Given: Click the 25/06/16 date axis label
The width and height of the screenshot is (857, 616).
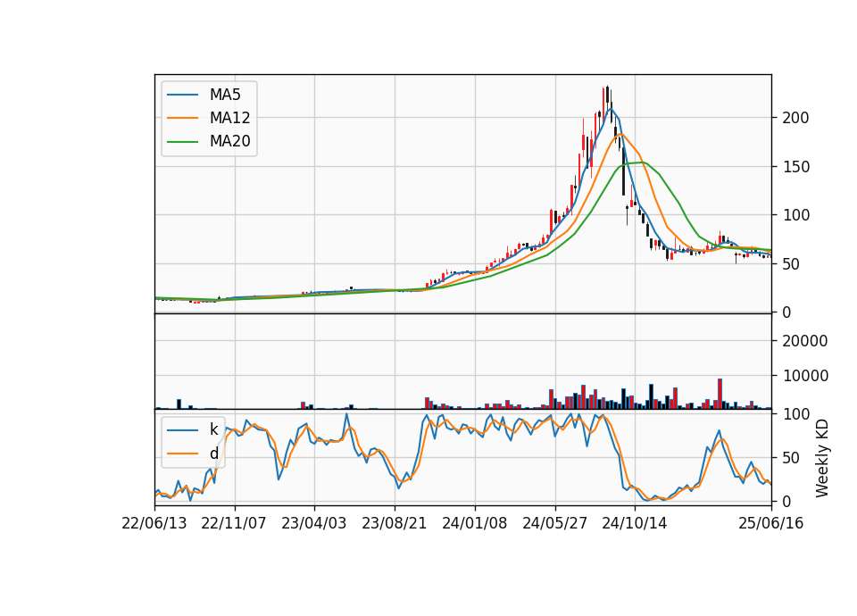Looking at the screenshot, I should pos(771,523).
